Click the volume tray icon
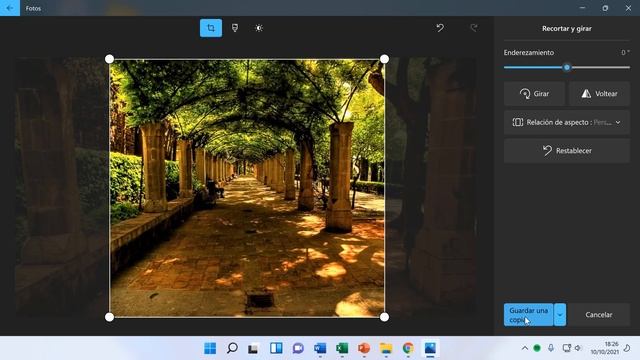The width and height of the screenshot is (640, 360). [x=578, y=348]
